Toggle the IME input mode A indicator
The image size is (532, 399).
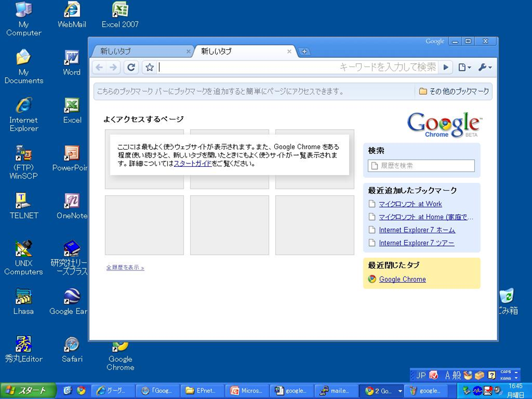point(448,375)
